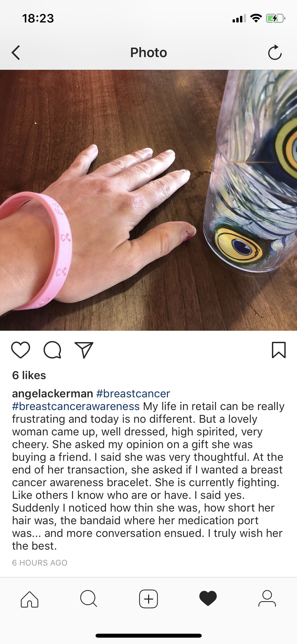Like the post with heart icon
The height and width of the screenshot is (644, 297).
pos(21,350)
